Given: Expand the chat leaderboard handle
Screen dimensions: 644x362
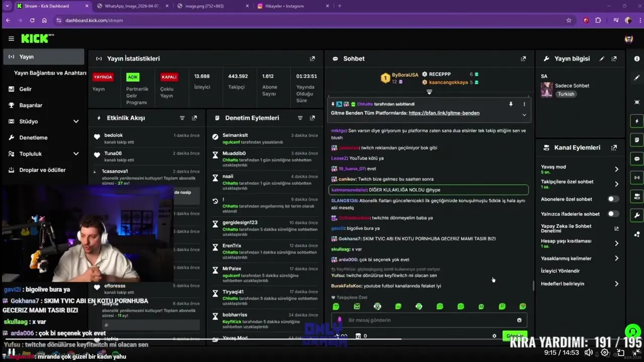Looking at the screenshot, I should tap(429, 92).
